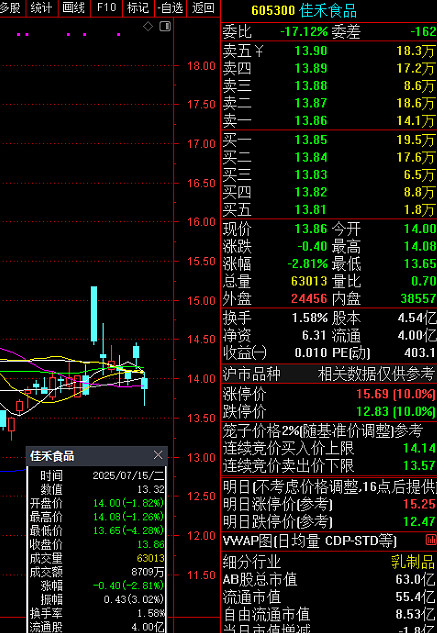The width and height of the screenshot is (437, 633).
Task: Click the diamond marker icon above chart
Action: tap(148, 27)
